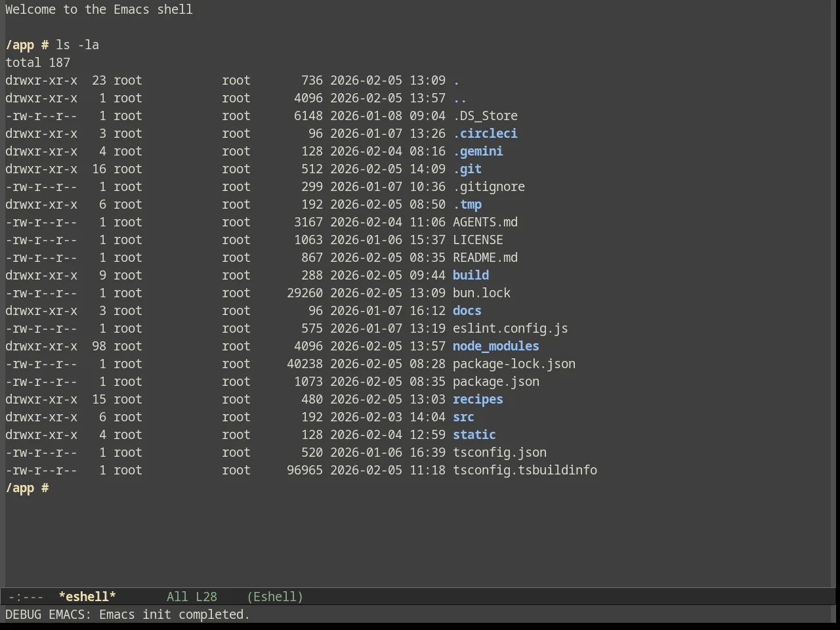The image size is (840, 630).
Task: Click the echo area debug message
Action: point(128,614)
